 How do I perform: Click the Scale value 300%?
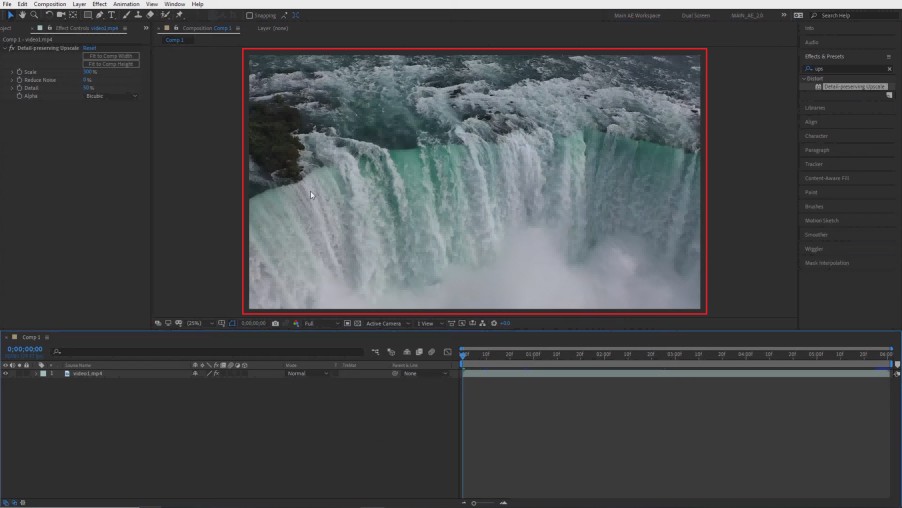(x=90, y=72)
